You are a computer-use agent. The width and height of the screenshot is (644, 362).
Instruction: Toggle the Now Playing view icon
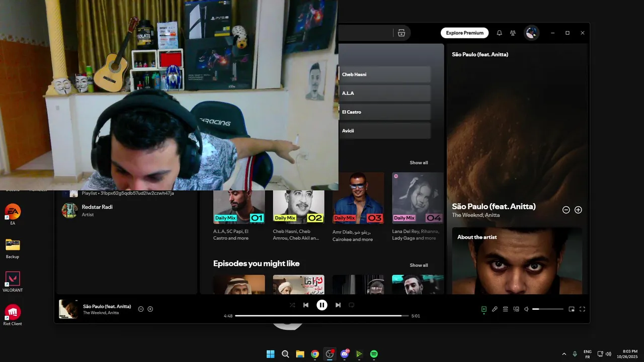tap(484, 309)
